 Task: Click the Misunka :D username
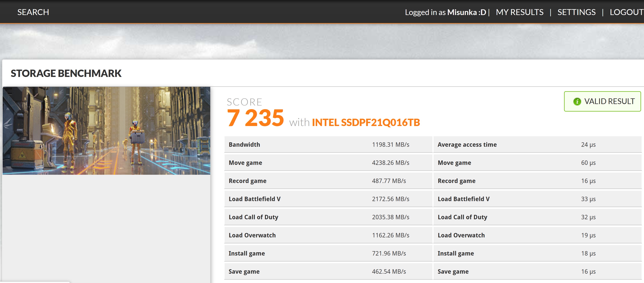[x=467, y=12]
